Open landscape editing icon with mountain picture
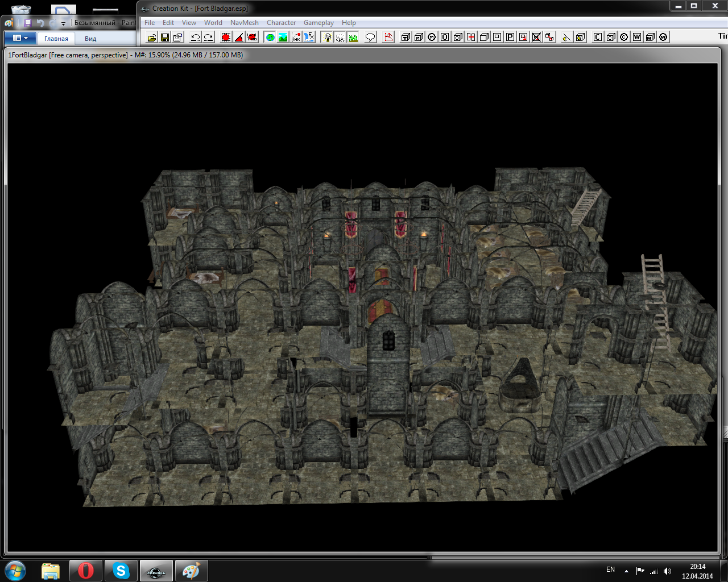Image resolution: width=728 pixels, height=582 pixels. click(x=283, y=37)
